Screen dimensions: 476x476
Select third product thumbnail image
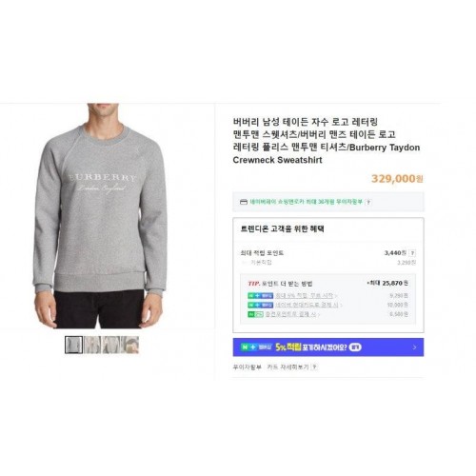pos(111,345)
